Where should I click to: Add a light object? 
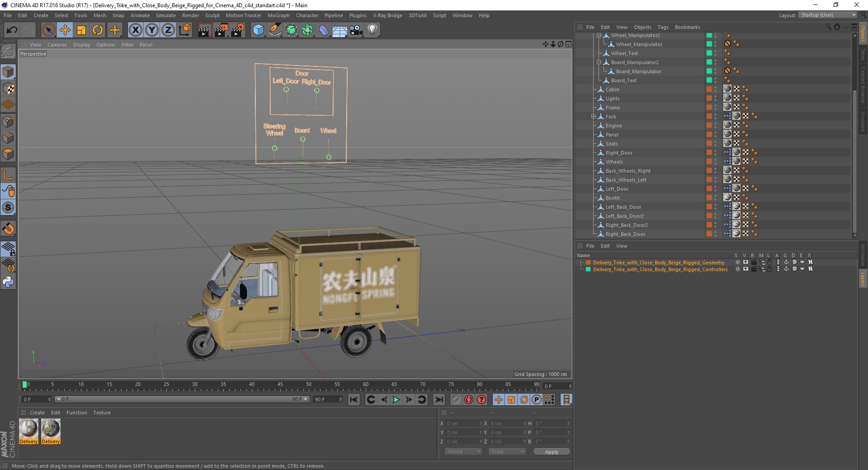(x=373, y=30)
